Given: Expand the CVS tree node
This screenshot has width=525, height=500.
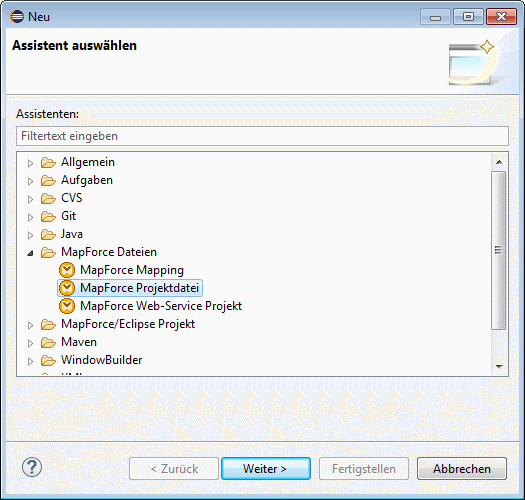Looking at the screenshot, I should (30, 199).
